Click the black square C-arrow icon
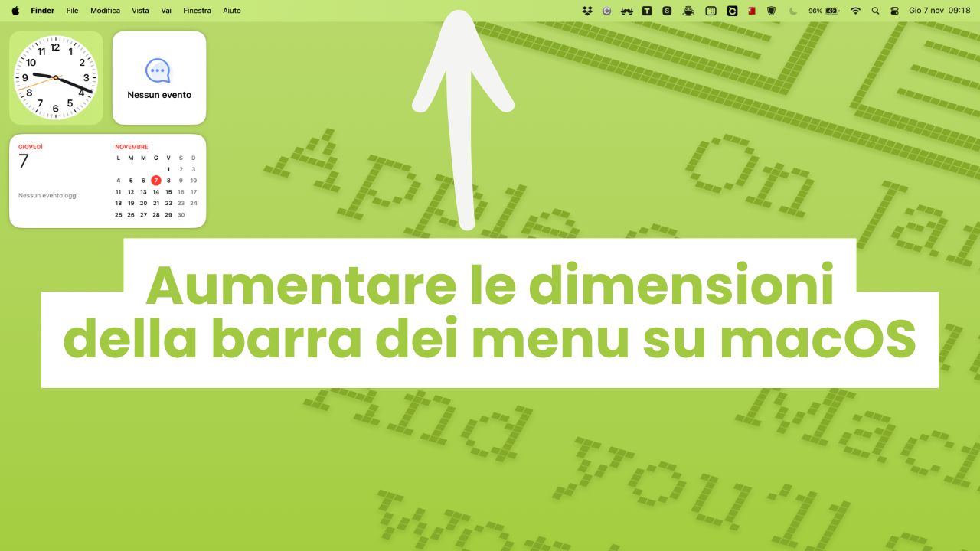 tap(732, 11)
